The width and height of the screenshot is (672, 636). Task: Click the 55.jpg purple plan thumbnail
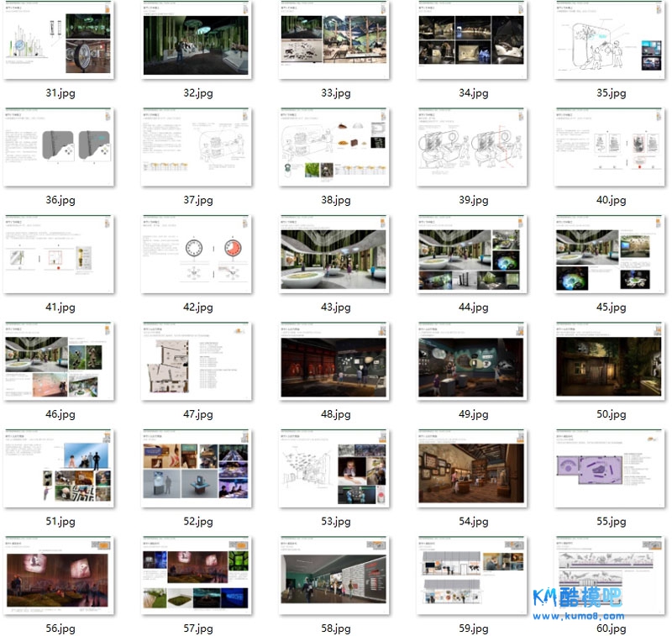coord(608,470)
